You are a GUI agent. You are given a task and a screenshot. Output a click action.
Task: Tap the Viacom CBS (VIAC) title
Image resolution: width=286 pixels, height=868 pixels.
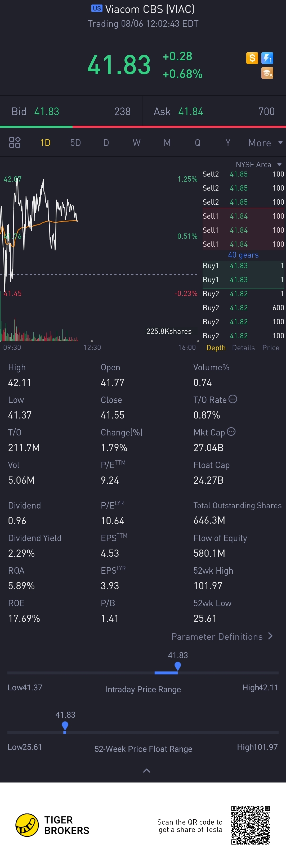150,9
